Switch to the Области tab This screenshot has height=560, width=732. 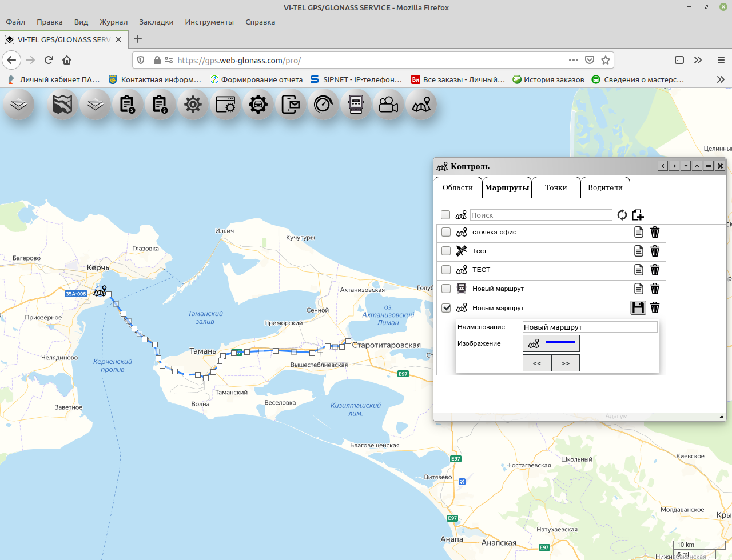pyautogui.click(x=457, y=187)
